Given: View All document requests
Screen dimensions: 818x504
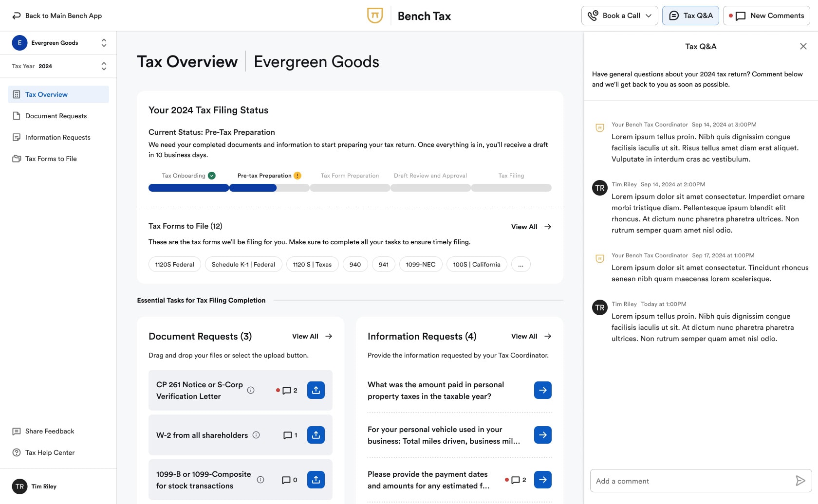Looking at the screenshot, I should [312, 336].
